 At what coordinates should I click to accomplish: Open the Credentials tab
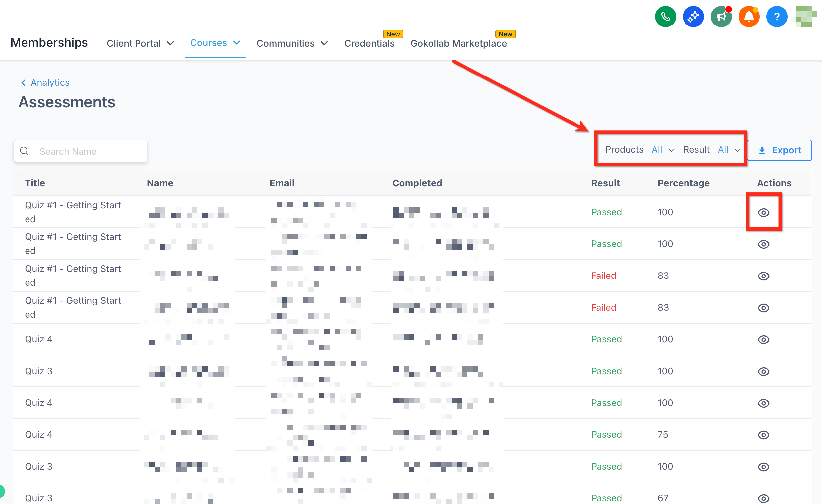pyautogui.click(x=369, y=43)
